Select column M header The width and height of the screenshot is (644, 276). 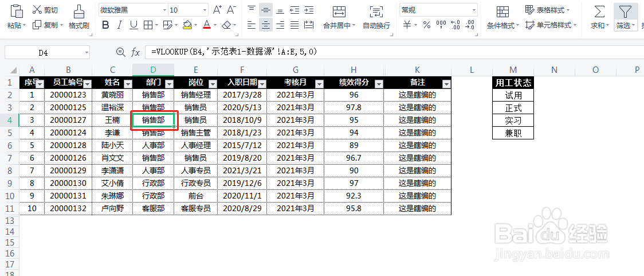(513, 70)
